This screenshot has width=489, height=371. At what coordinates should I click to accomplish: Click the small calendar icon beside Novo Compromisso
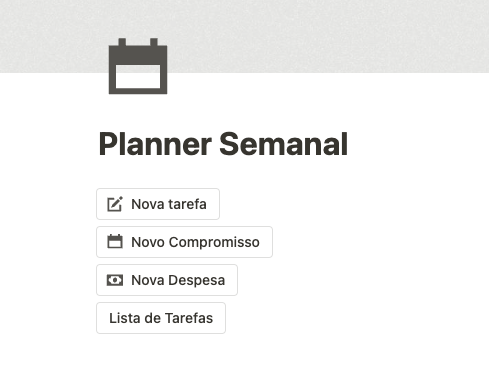click(x=115, y=242)
